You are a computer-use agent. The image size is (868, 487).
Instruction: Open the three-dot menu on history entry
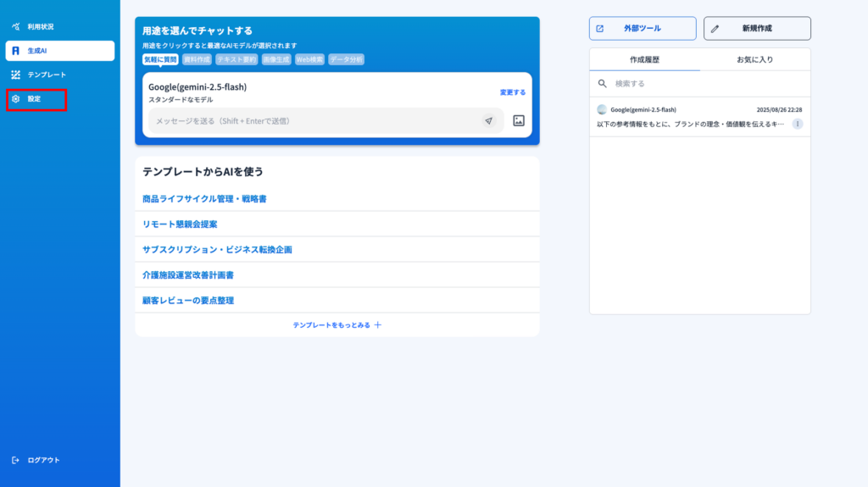(x=798, y=124)
